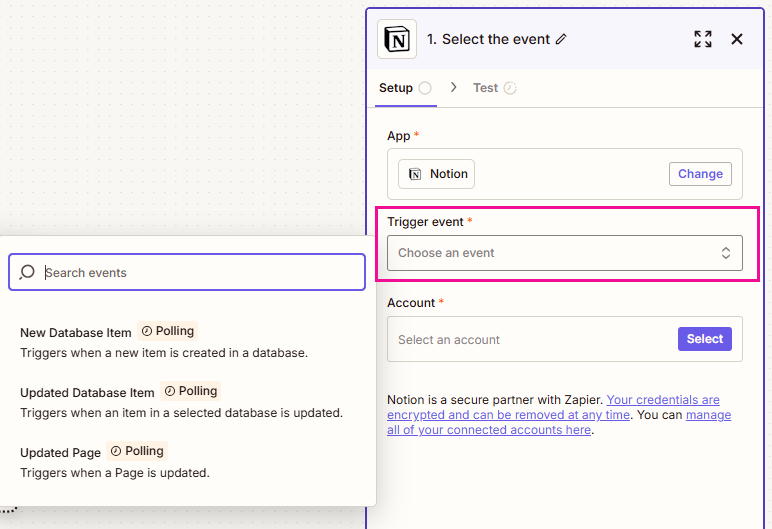Viewport: 772px width, 529px height.
Task: Close the Select the event panel
Action: [737, 39]
